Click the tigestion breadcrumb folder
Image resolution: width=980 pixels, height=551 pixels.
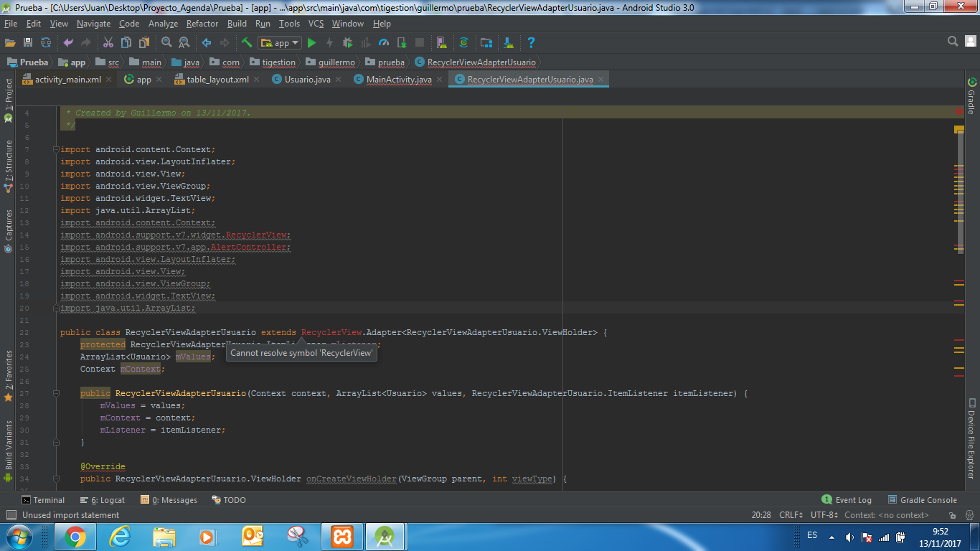point(273,62)
